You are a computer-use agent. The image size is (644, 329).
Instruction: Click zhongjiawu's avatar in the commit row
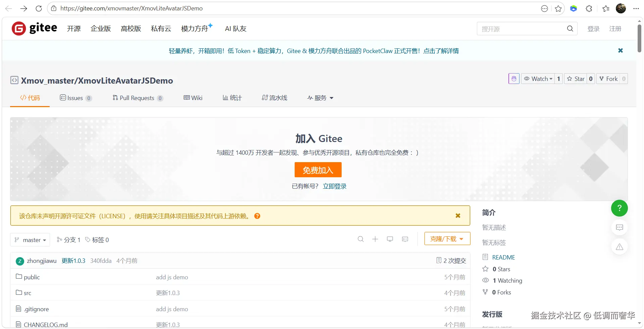tap(20, 261)
